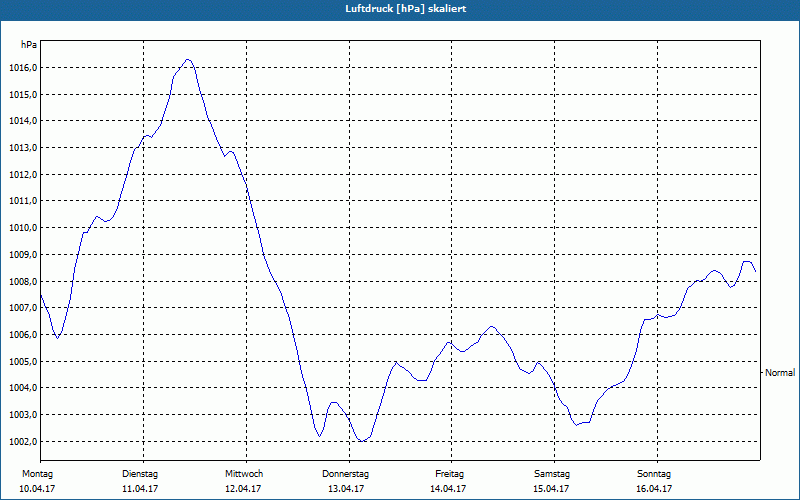
Task: Select the 1008,0 axis label
Action: [x=21, y=282]
